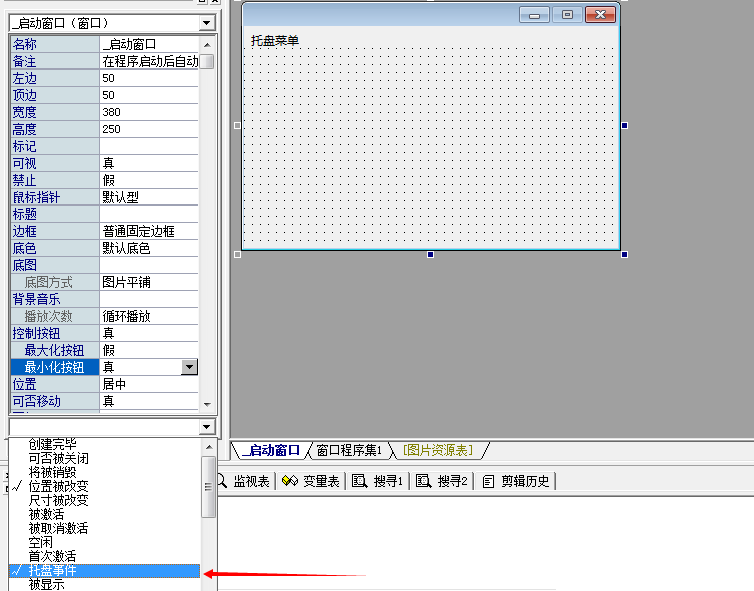Edit the 宽度 value 380
This screenshot has height=591, width=754.
(149, 112)
